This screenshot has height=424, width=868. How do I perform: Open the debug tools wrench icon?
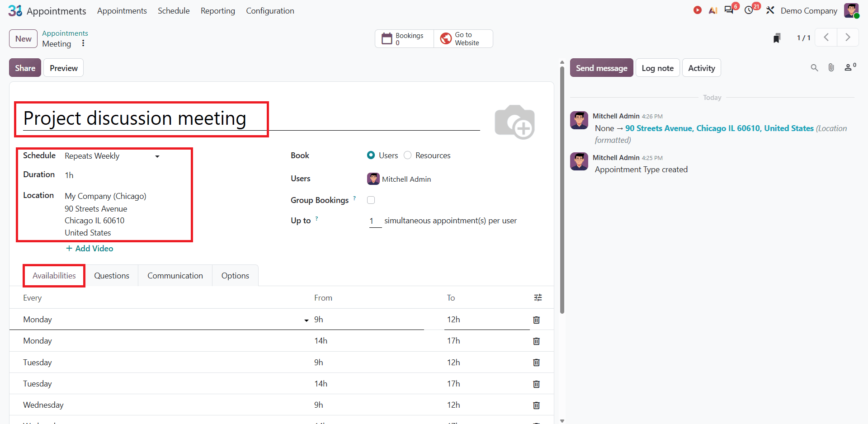click(x=770, y=10)
